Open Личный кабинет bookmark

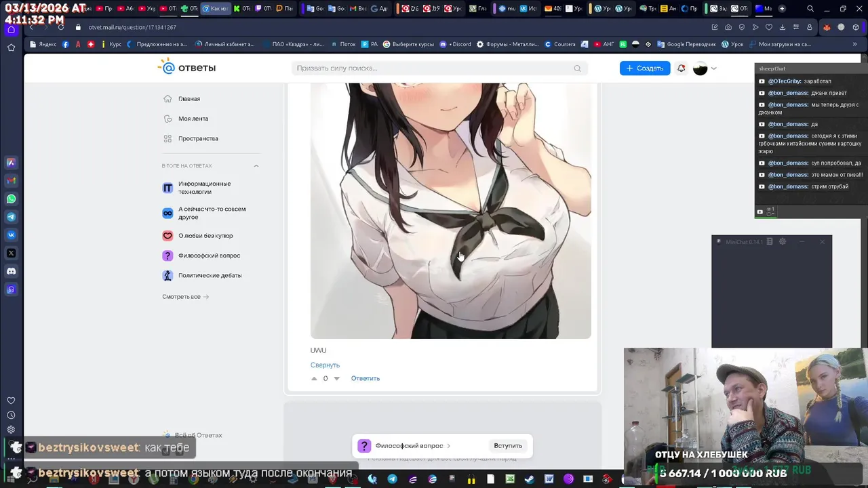(x=225, y=44)
